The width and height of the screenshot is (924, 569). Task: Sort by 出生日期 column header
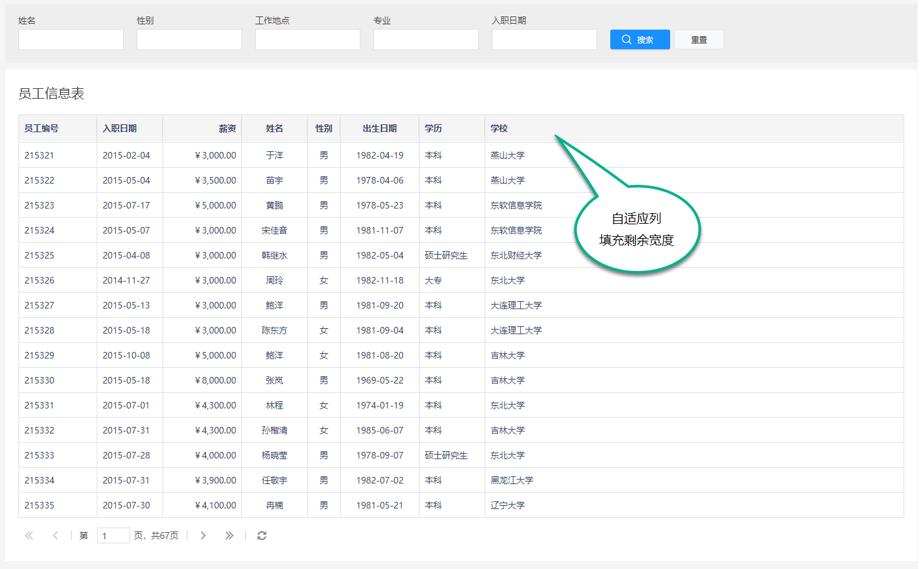point(379,128)
